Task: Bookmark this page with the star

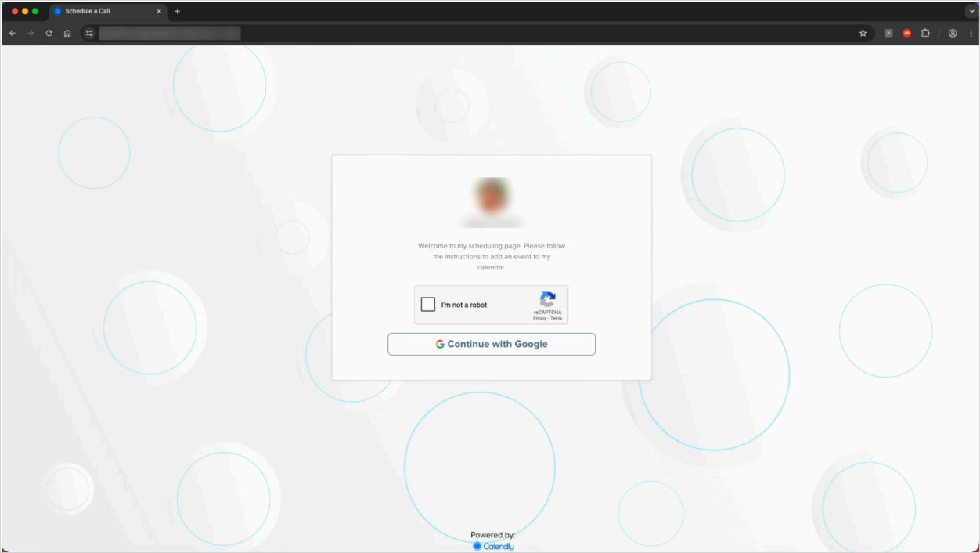Action: pyautogui.click(x=863, y=33)
